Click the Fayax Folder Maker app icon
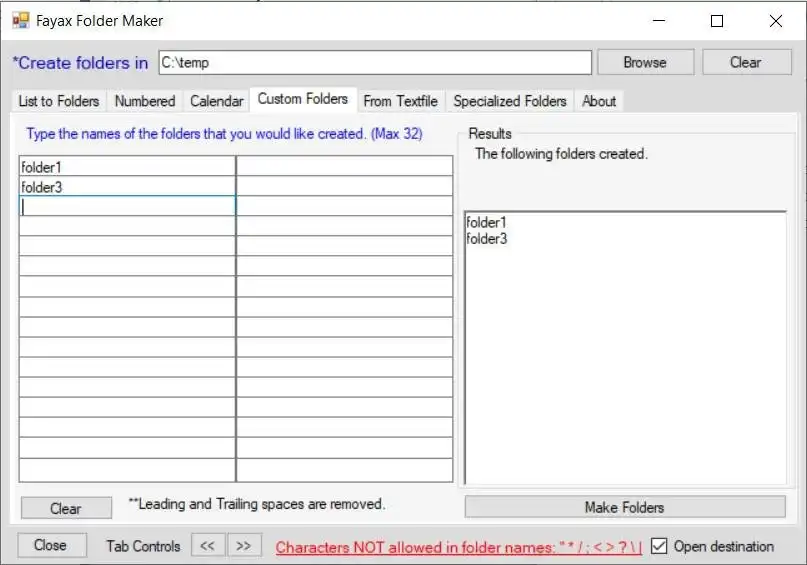 [x=21, y=21]
